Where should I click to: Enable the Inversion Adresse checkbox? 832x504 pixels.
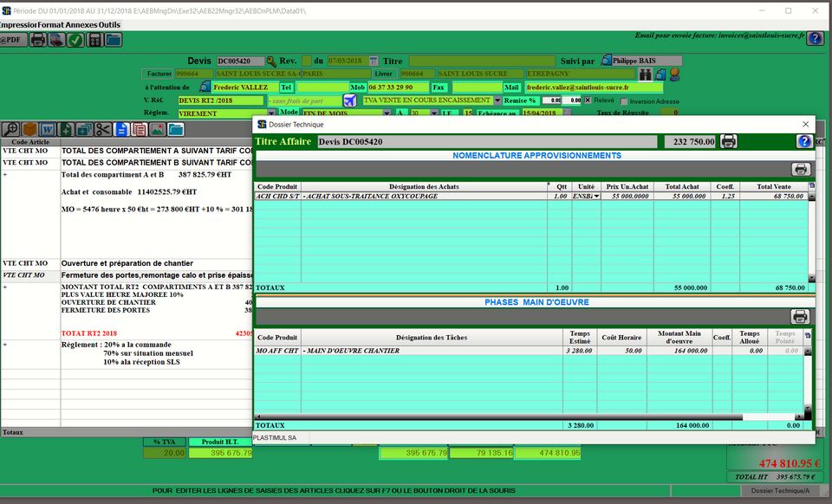[x=624, y=101]
